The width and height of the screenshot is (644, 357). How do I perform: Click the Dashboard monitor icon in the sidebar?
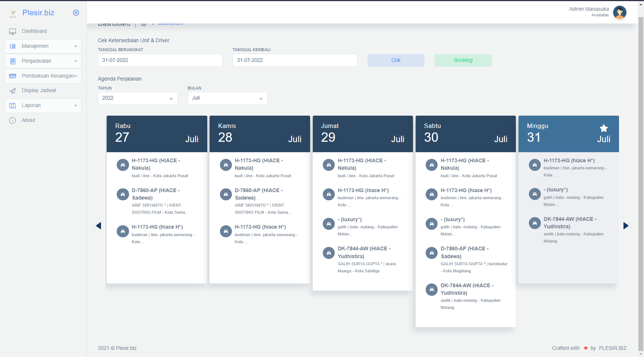pos(13,31)
